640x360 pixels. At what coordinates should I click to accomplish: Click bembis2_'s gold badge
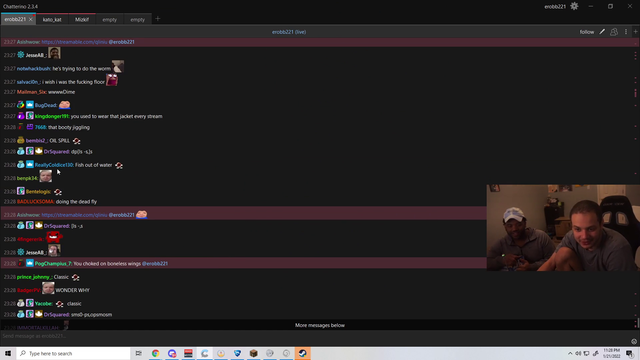(21, 140)
